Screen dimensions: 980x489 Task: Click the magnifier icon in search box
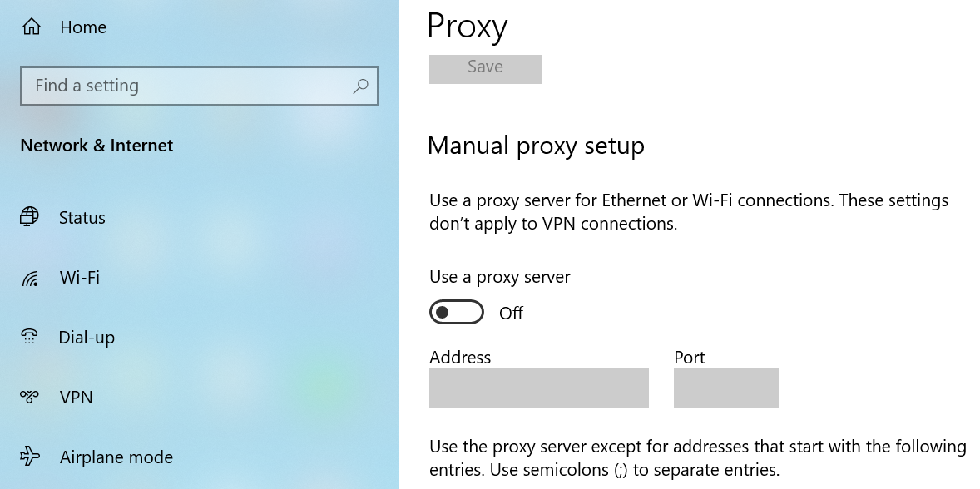tap(361, 86)
